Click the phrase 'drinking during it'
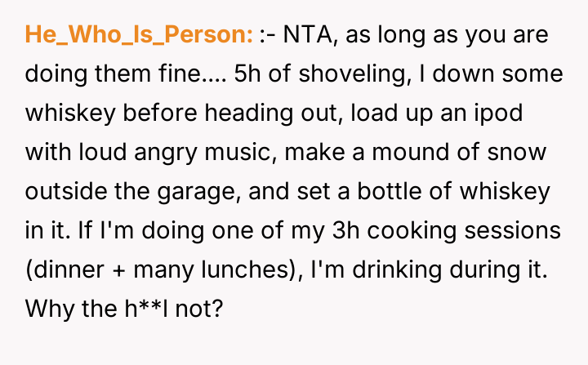This screenshot has width=588, height=365. tap(462, 269)
